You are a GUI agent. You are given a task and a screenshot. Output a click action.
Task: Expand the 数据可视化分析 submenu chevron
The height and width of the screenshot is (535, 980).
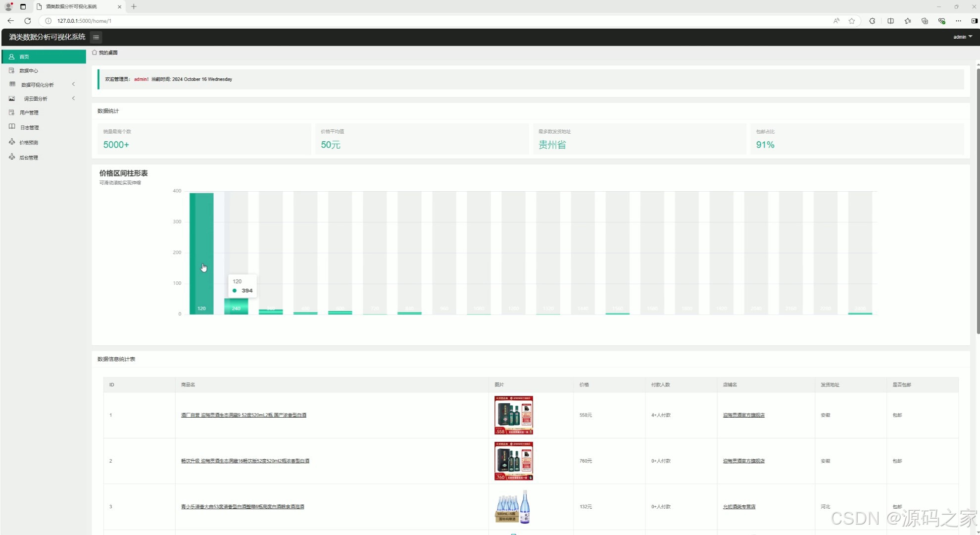coord(74,84)
